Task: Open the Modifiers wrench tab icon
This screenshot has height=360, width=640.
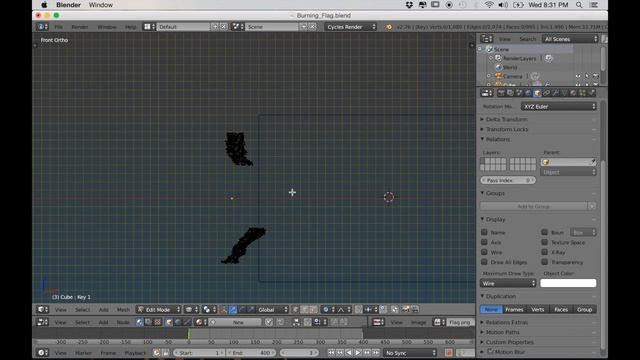Action: [x=555, y=93]
